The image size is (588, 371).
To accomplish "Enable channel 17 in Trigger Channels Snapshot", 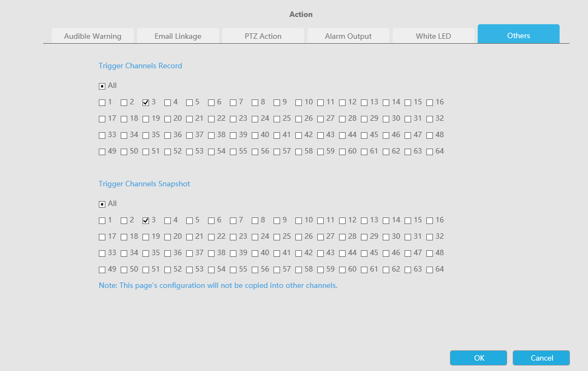I will point(102,238).
